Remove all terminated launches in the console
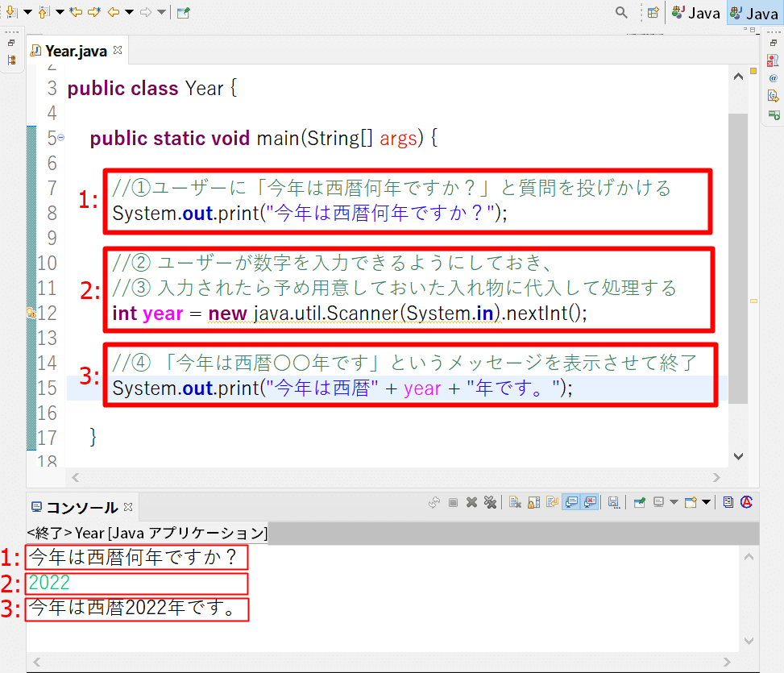The width and height of the screenshot is (784, 673). [490, 502]
